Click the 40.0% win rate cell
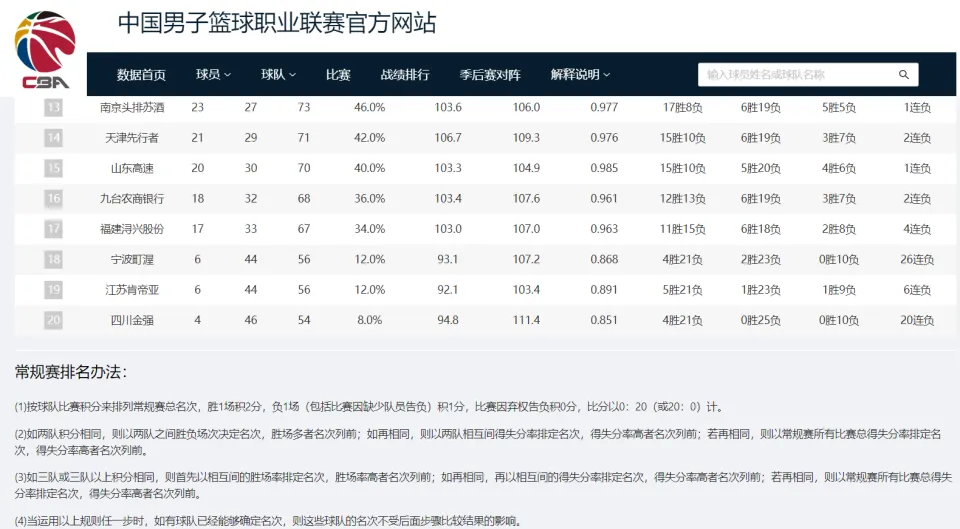This screenshot has width=960, height=529. 370,168
